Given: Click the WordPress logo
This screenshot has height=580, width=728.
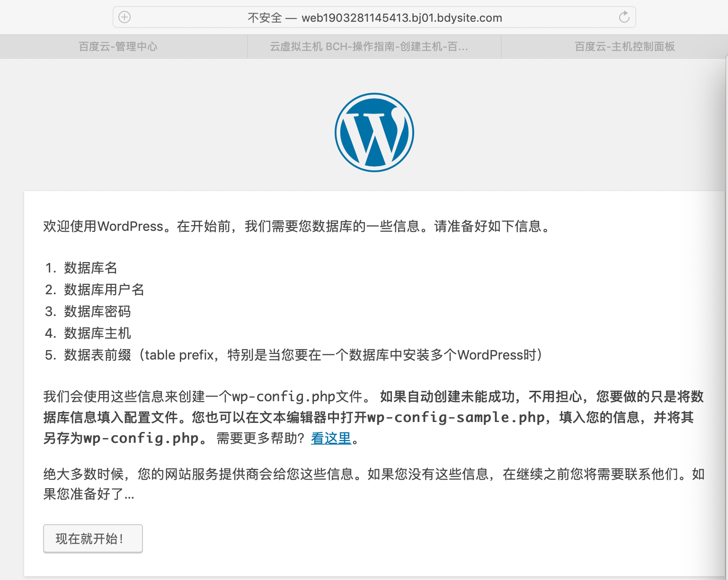Looking at the screenshot, I should pos(374,132).
